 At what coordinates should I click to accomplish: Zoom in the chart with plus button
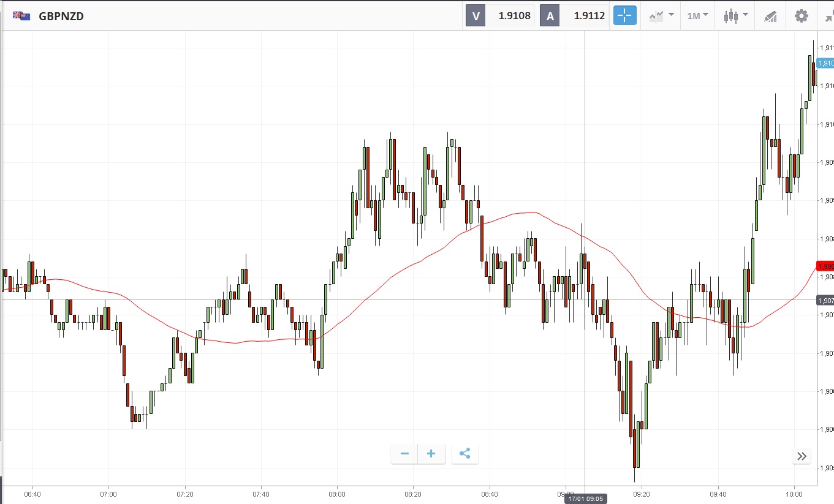[x=431, y=454]
